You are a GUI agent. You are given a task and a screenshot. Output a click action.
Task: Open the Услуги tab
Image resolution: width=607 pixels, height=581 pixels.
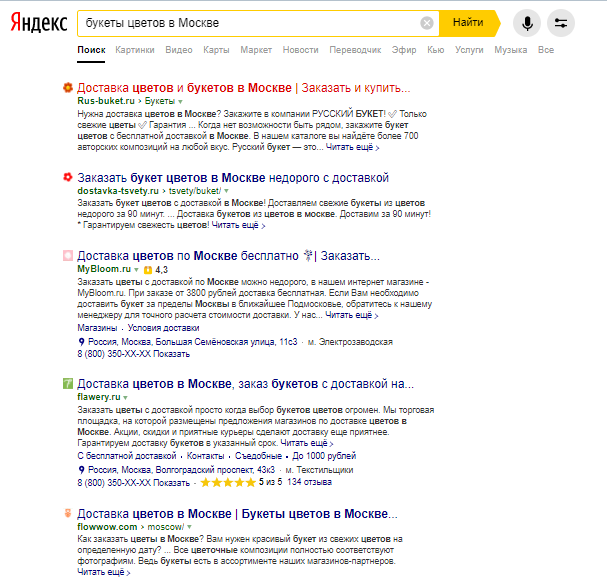(469, 50)
